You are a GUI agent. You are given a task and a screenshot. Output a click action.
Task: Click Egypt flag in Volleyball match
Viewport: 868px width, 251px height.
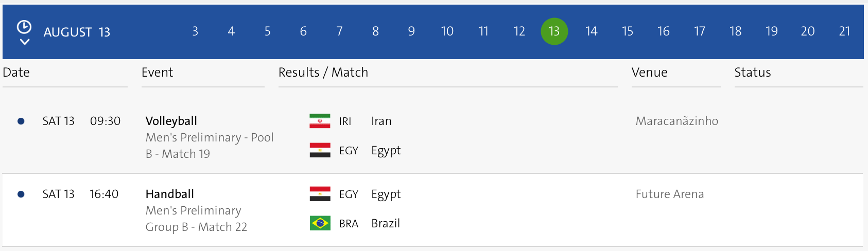point(320,150)
